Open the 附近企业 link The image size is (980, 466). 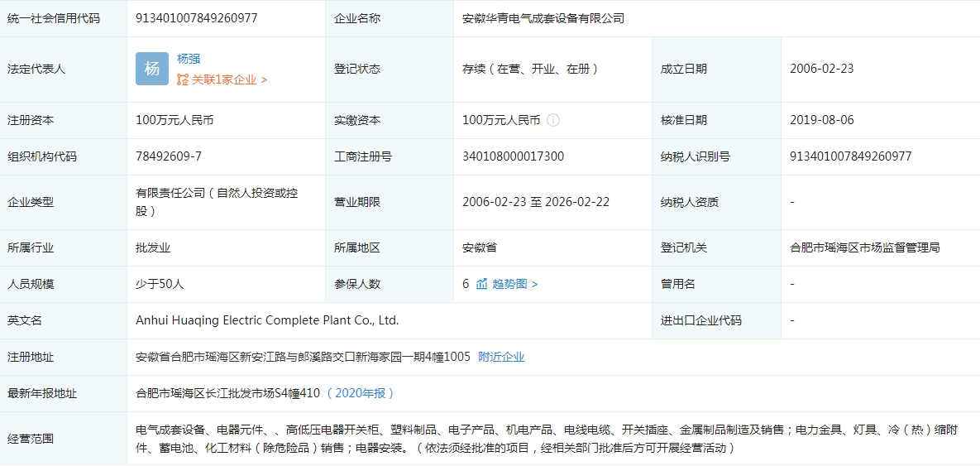501,357
